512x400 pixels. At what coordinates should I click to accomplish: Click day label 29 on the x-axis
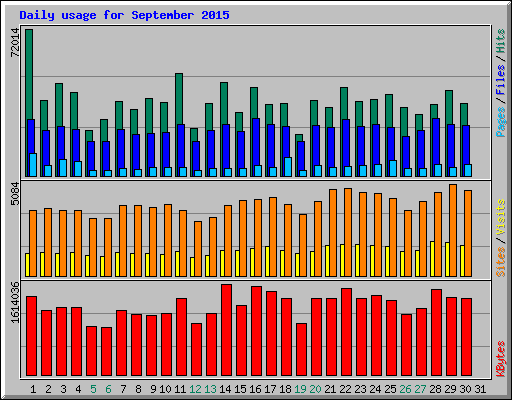[450, 389]
